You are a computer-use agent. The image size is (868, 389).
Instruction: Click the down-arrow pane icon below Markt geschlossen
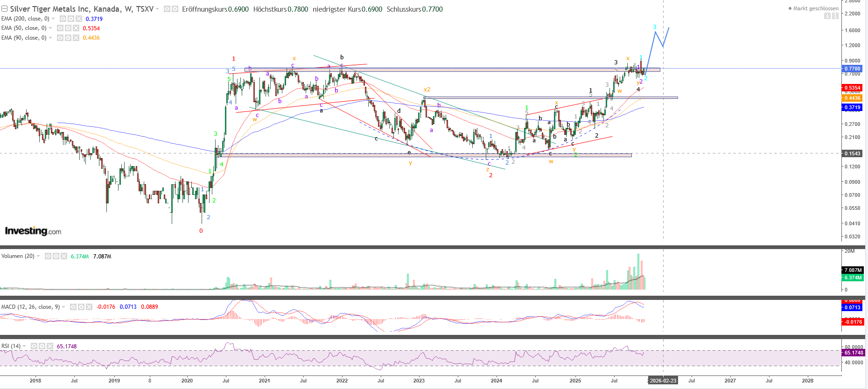827,16
